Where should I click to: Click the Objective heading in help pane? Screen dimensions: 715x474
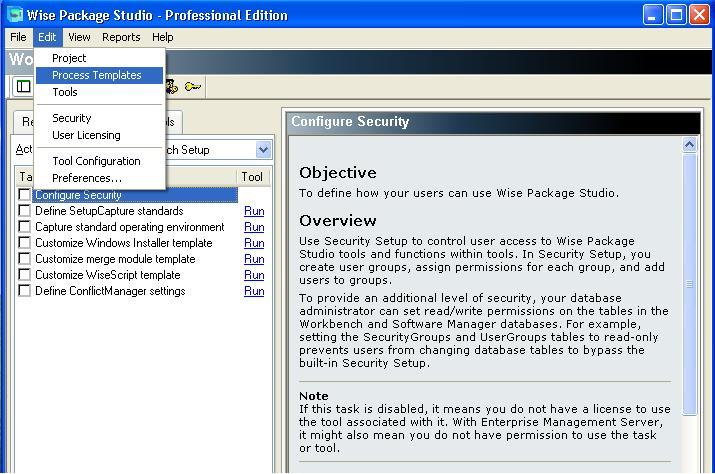[338, 172]
